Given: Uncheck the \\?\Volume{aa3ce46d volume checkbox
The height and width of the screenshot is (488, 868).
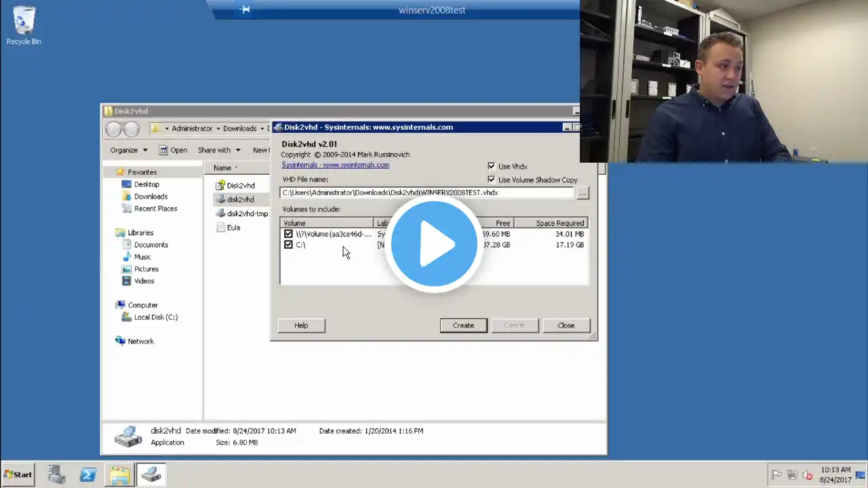Looking at the screenshot, I should (288, 234).
